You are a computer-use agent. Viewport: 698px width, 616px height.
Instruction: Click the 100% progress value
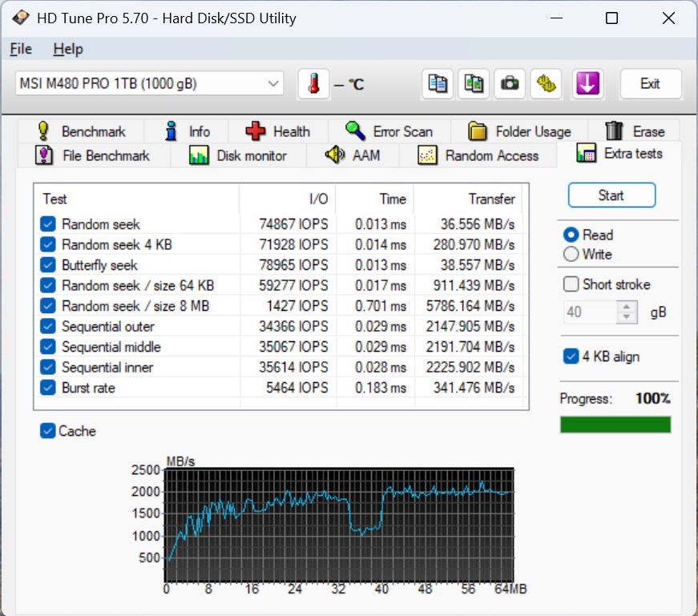[x=652, y=398]
